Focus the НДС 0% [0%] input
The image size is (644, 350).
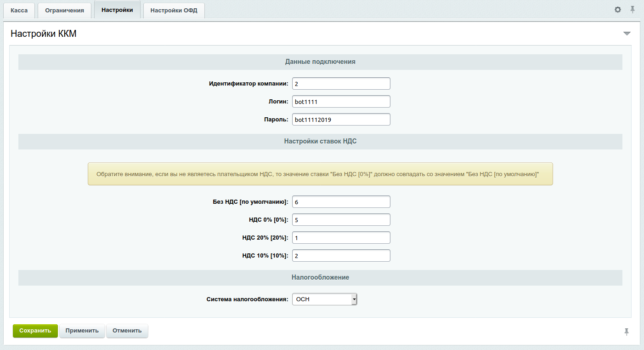[x=341, y=220]
